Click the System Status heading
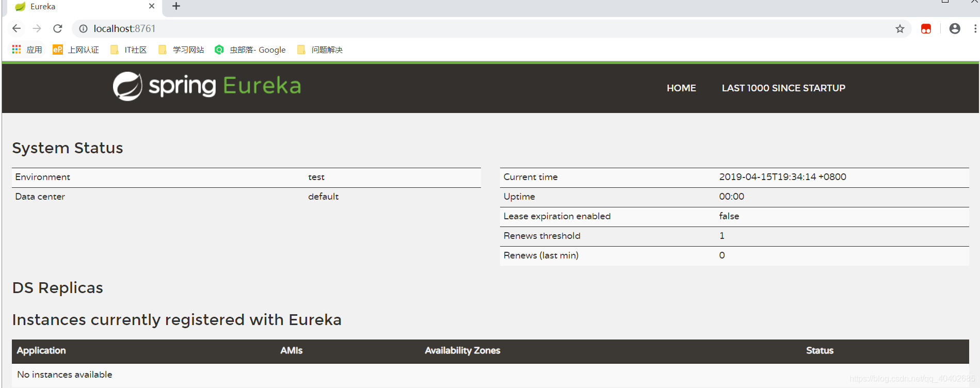Viewport: 980px width, 388px height. point(68,148)
